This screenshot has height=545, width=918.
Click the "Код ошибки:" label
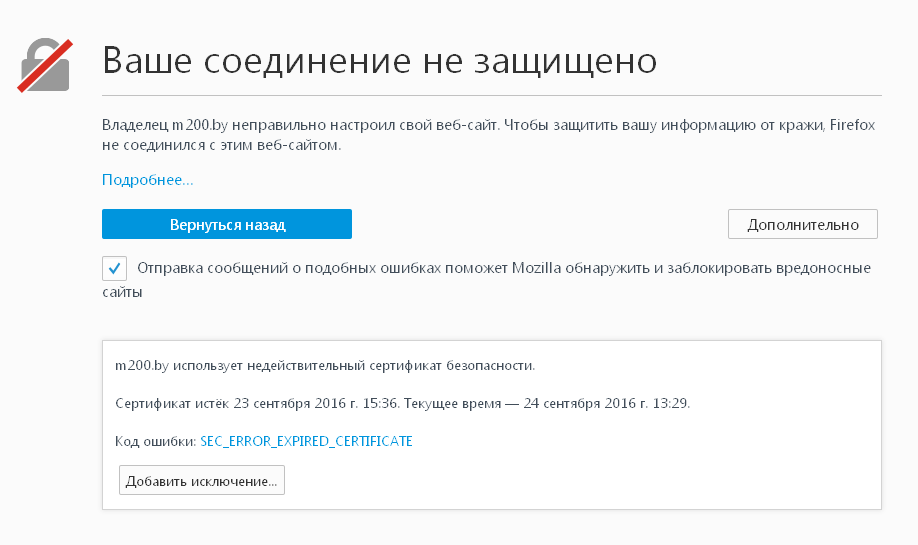pos(155,441)
